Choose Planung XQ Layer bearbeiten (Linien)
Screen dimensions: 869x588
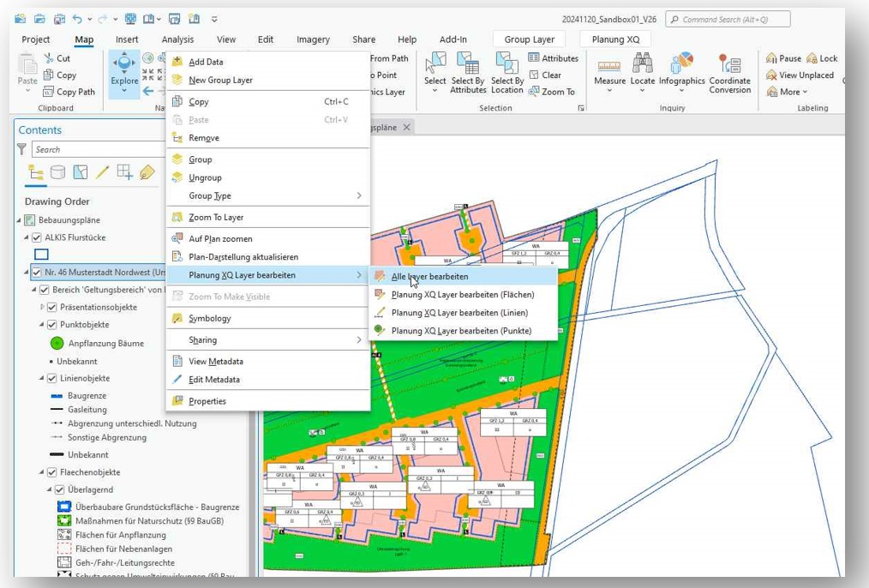[x=464, y=313]
